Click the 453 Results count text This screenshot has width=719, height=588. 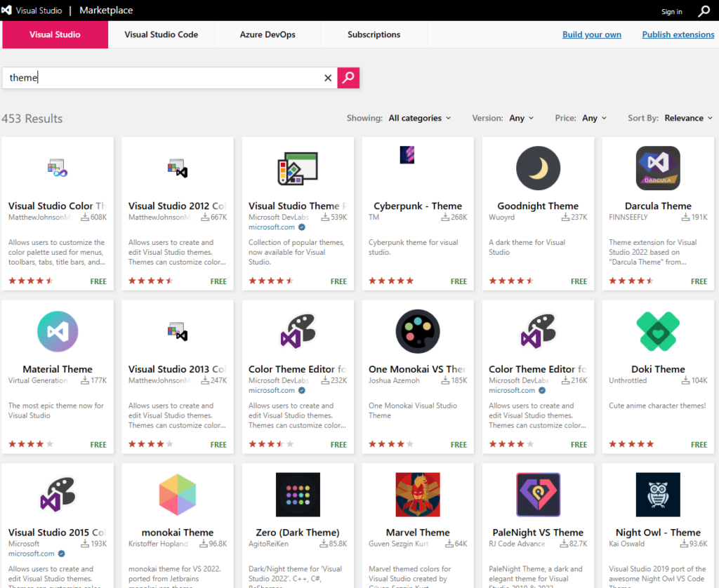click(x=32, y=119)
